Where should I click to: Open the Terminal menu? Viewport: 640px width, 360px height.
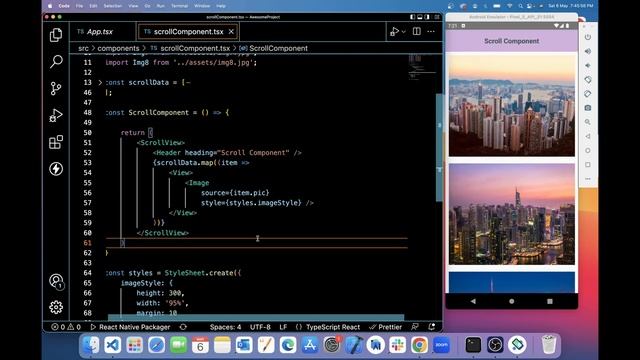(x=179, y=6)
